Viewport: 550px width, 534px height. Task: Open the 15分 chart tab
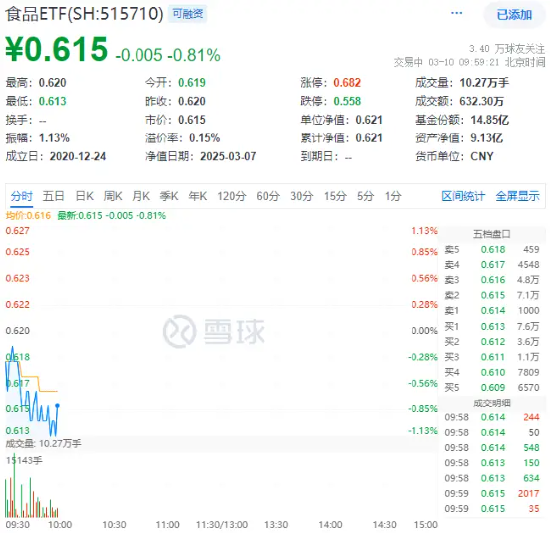tap(335, 196)
